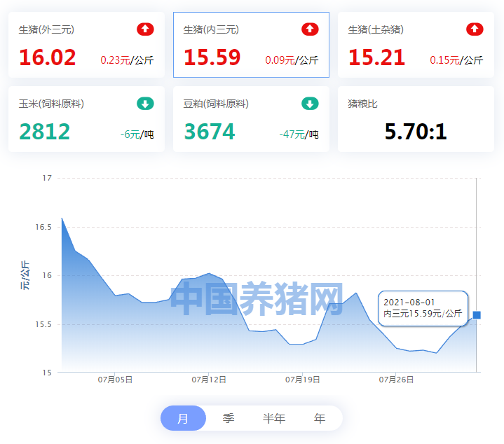
Task: Click the -47元/吨 change value
Action: 299,134
